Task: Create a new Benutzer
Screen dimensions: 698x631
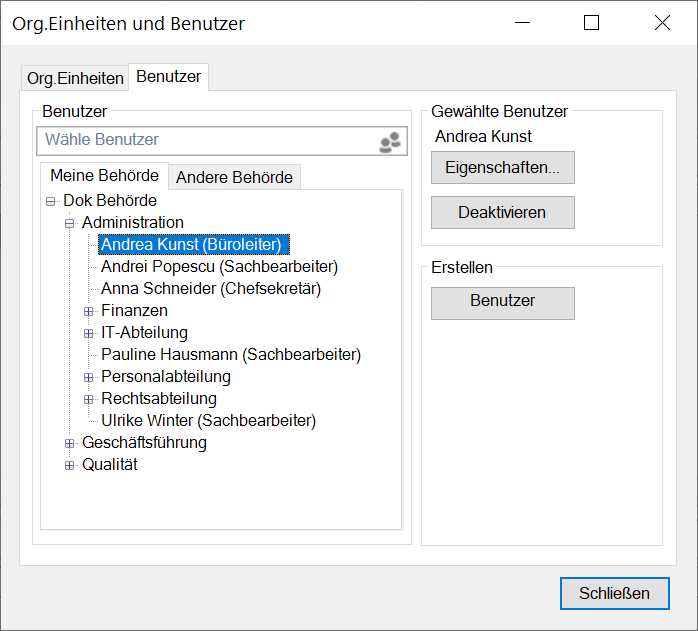Action: pos(502,301)
